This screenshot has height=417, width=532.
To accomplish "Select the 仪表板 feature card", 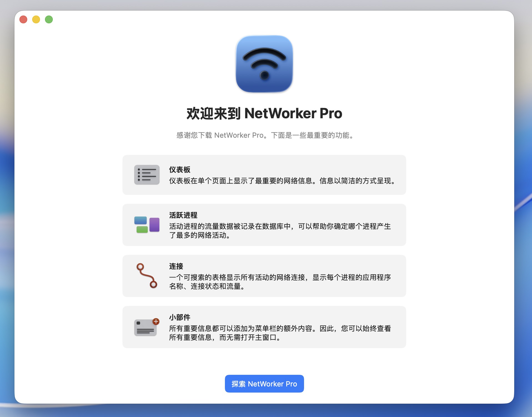I will pos(264,175).
